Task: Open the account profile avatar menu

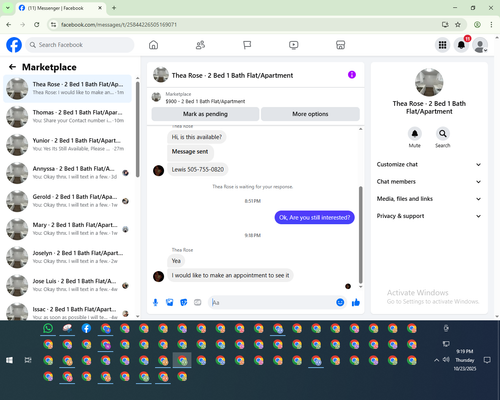Action: click(480, 45)
